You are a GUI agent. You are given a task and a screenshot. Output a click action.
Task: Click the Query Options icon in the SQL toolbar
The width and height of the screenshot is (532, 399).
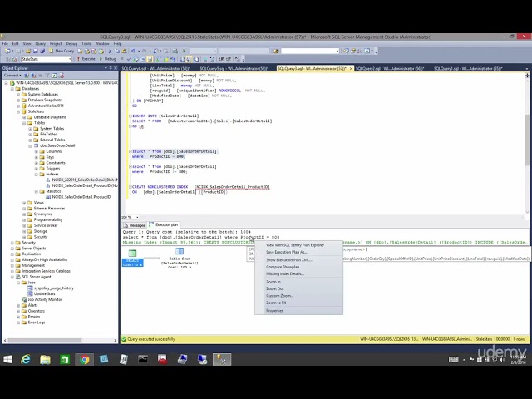(143, 59)
